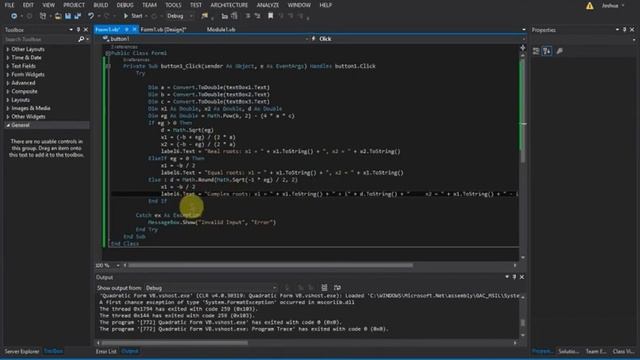Open the ARCHITECTURE menu
The width and height of the screenshot is (640, 360).
pos(229,5)
